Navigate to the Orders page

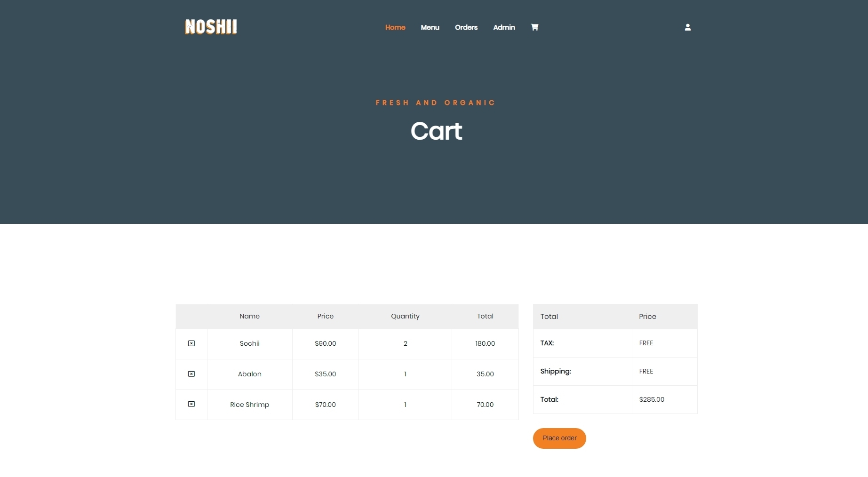coord(466,27)
